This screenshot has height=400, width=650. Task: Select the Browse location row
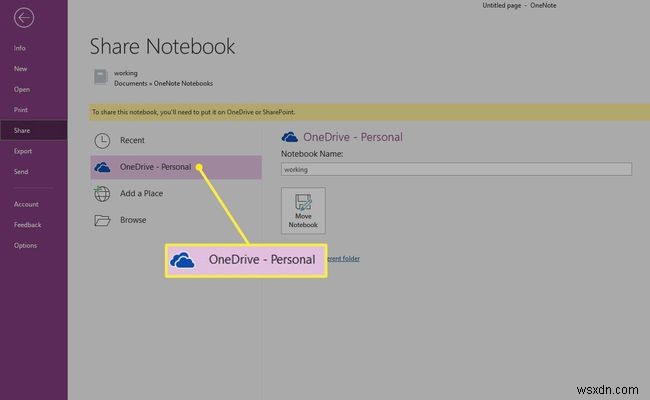[x=176, y=220]
